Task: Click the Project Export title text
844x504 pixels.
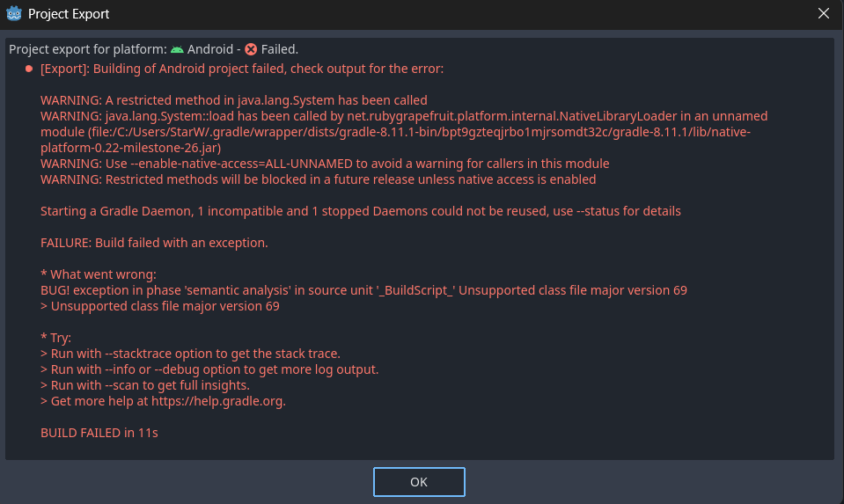Action: pyautogui.click(x=69, y=14)
